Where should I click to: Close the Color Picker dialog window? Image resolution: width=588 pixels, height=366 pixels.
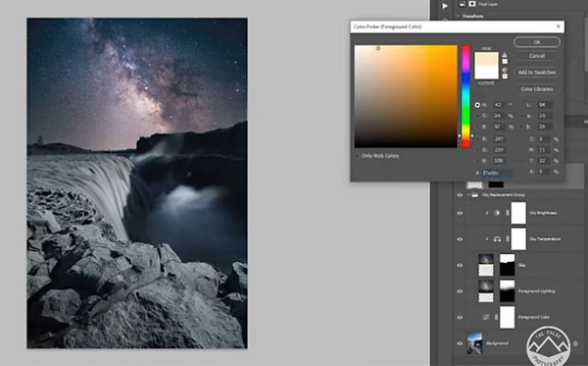point(558,26)
